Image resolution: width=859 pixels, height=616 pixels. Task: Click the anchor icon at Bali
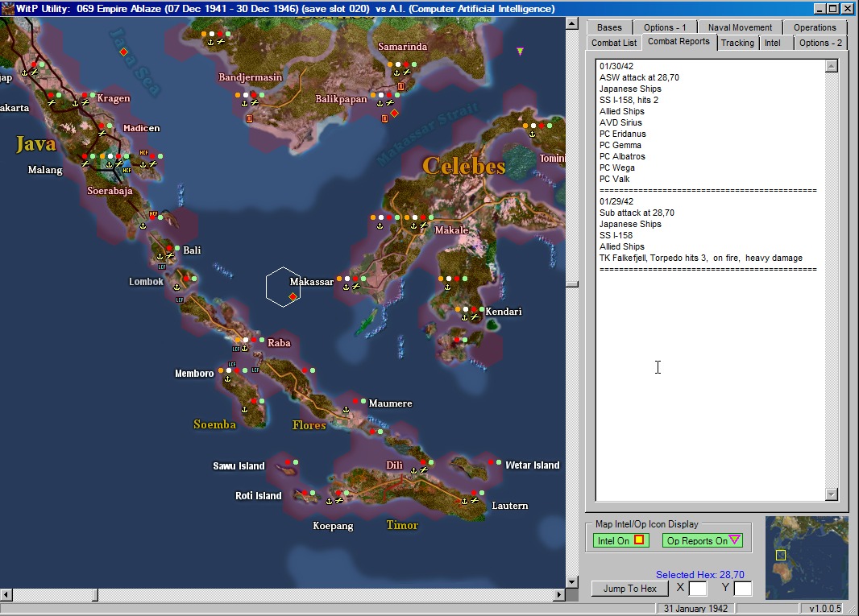160,256
